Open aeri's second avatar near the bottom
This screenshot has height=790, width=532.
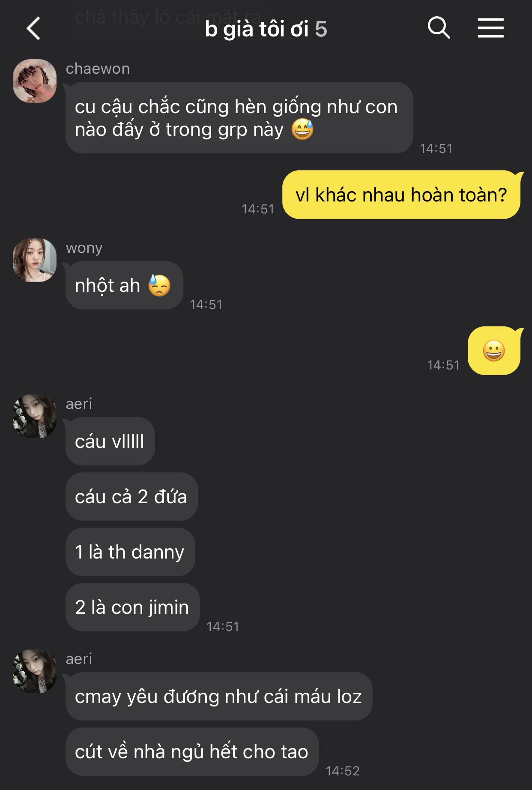click(x=35, y=671)
